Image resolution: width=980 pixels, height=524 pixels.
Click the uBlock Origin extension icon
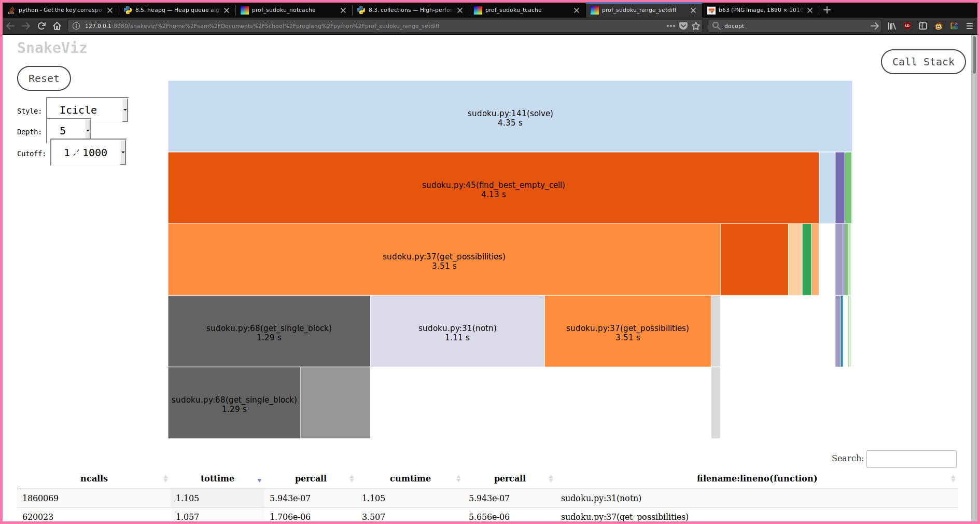pos(907,26)
